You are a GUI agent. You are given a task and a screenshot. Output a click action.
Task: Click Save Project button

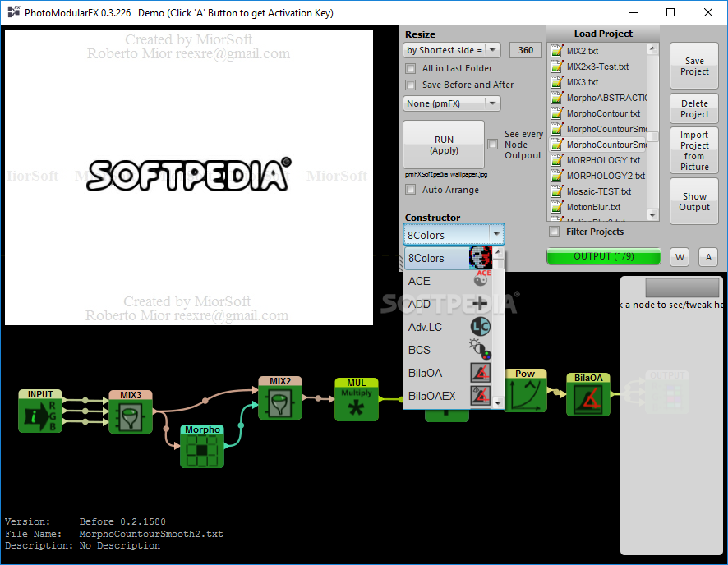(694, 67)
